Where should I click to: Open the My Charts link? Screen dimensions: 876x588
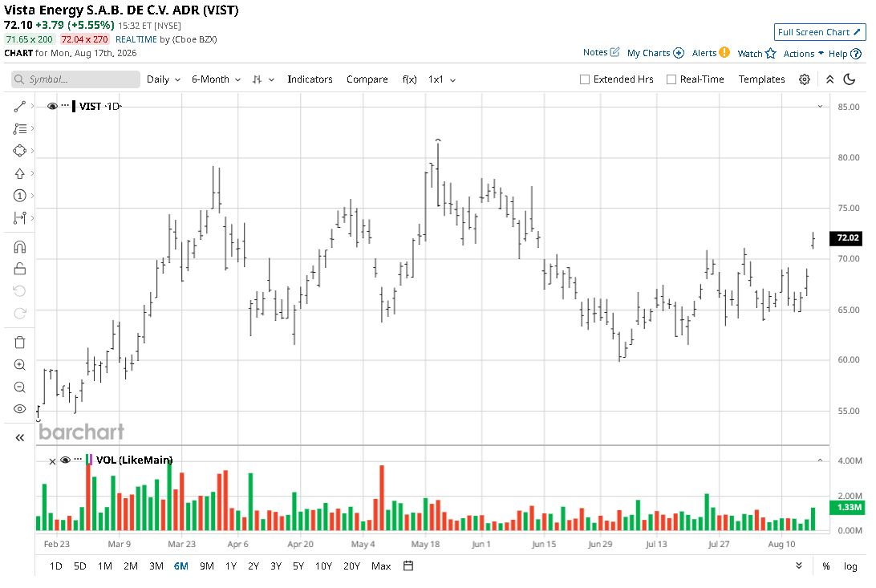648,53
